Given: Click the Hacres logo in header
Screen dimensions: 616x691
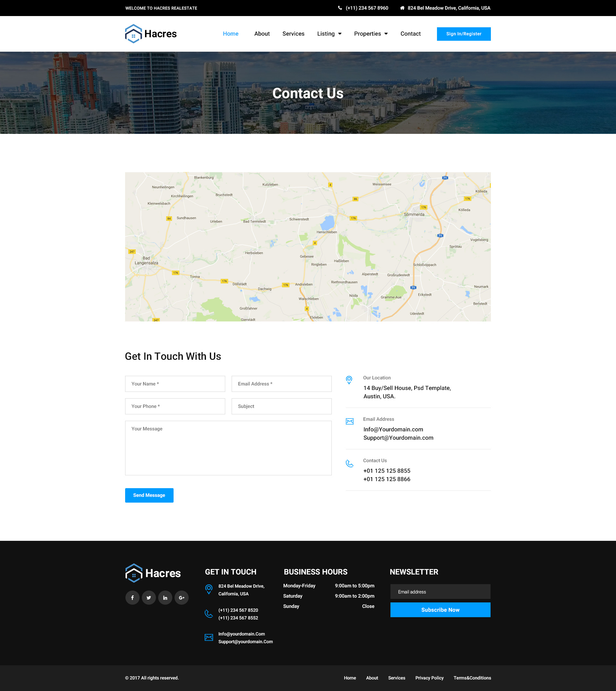Looking at the screenshot, I should point(150,33).
